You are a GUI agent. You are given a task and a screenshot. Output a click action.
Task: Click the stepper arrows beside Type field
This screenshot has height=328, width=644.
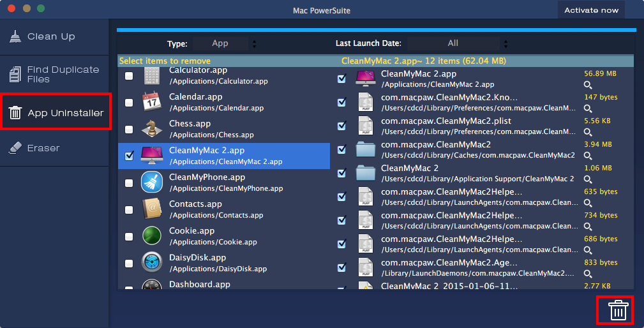click(x=254, y=43)
